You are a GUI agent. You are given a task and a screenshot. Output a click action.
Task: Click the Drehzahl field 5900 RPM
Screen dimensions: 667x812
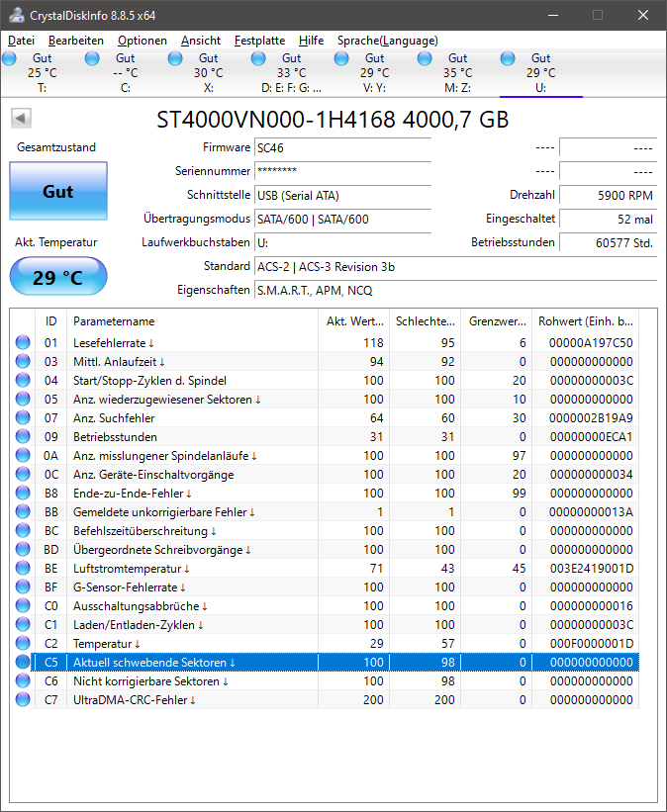pos(608,195)
